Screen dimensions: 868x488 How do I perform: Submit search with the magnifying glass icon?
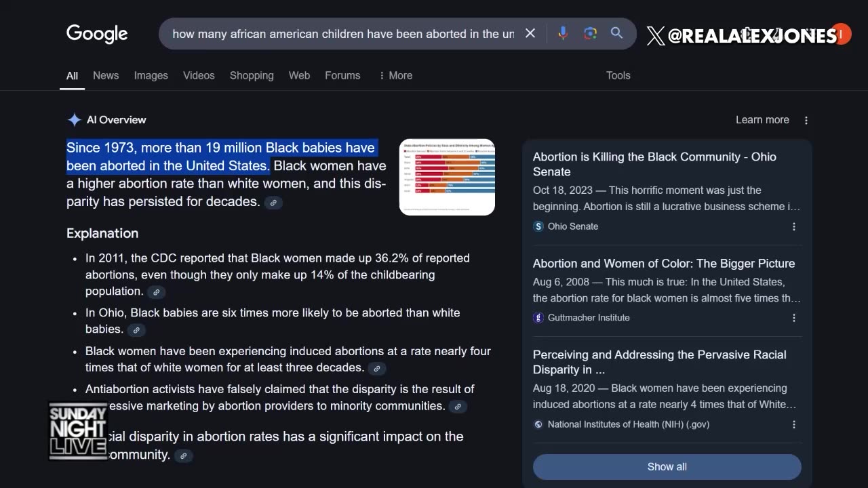coord(616,33)
